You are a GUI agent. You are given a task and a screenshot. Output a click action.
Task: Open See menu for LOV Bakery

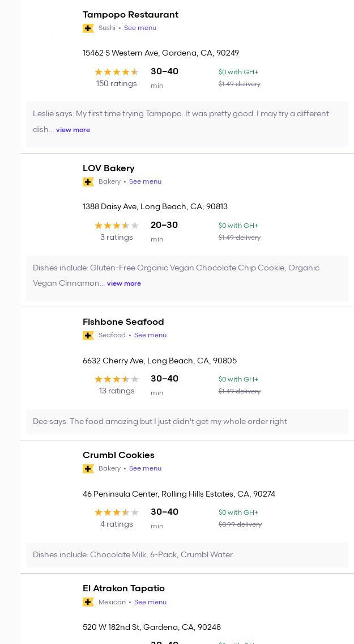point(145,181)
